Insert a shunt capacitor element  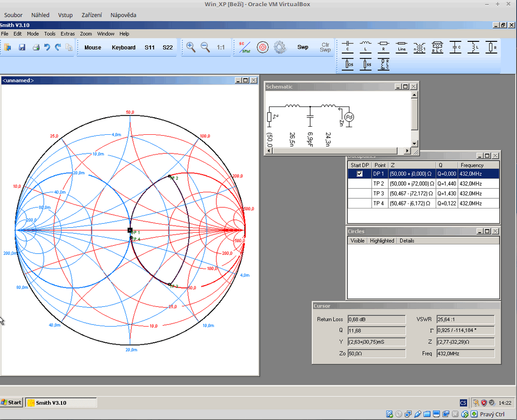coord(456,47)
